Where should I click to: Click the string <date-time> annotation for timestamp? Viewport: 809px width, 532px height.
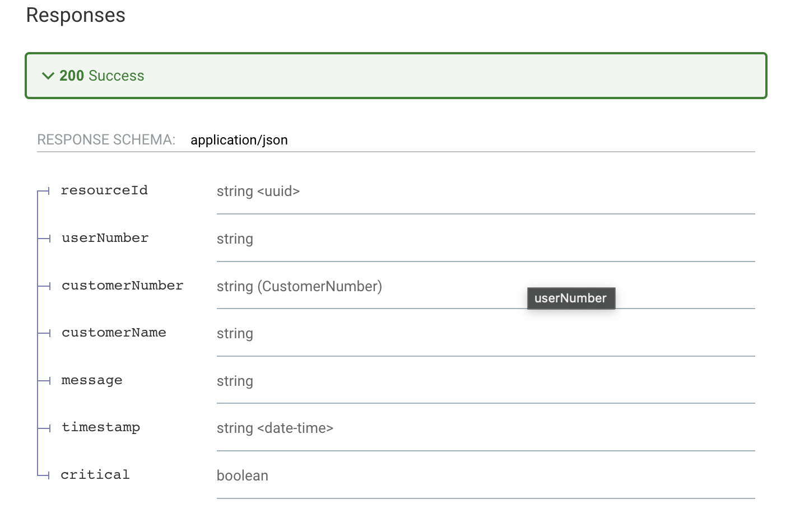[x=275, y=428]
